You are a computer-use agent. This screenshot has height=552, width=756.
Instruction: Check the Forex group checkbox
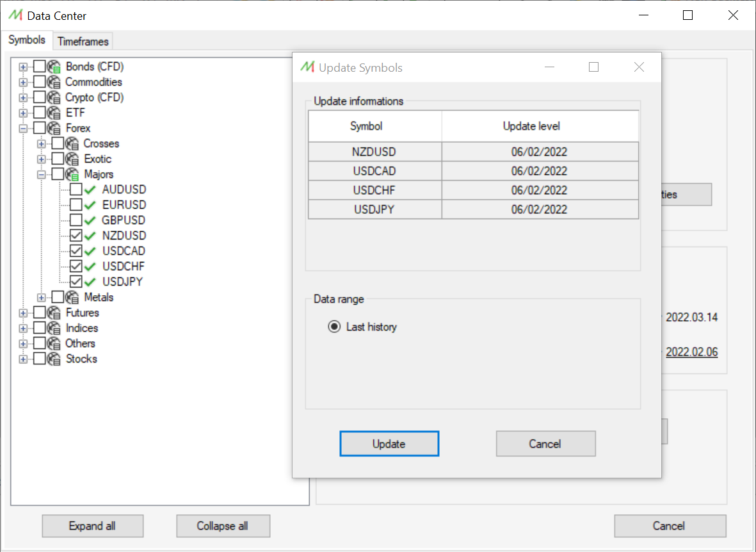click(40, 128)
